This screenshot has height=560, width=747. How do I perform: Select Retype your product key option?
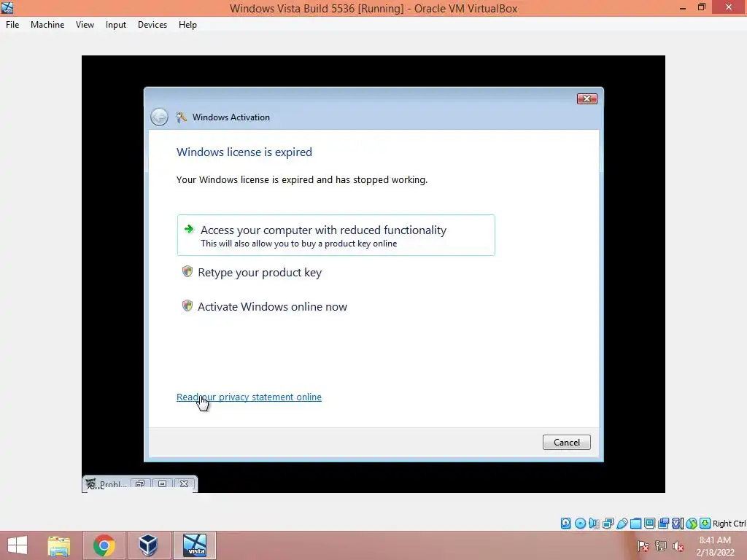260,273
